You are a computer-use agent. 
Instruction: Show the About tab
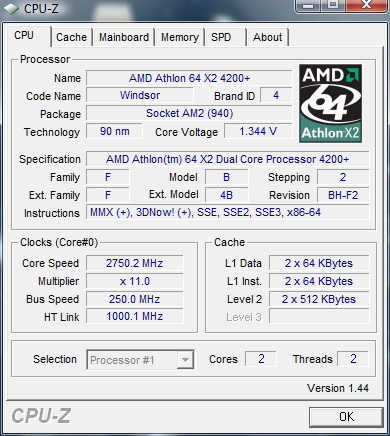(267, 37)
